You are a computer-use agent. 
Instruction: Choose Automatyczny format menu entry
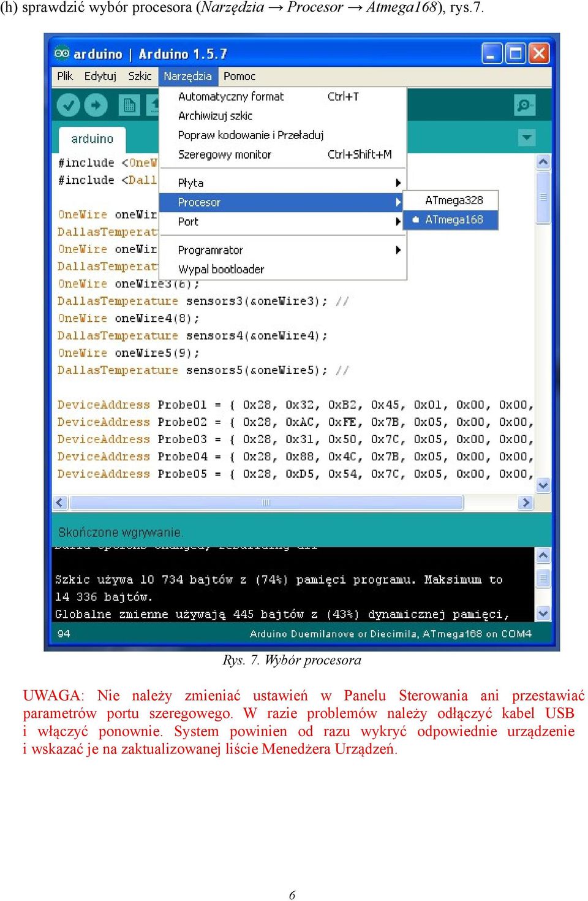pos(282,96)
